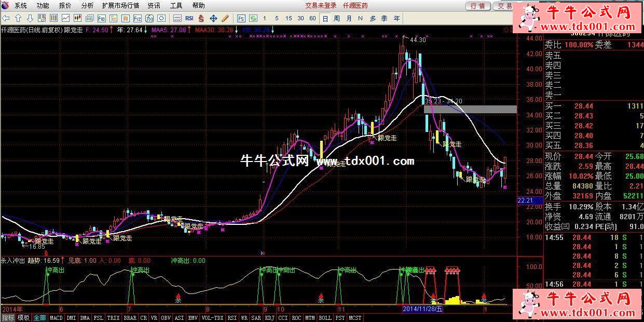Select the pencil drawing tool icon
This screenshot has height=322, width=644.
225,18
